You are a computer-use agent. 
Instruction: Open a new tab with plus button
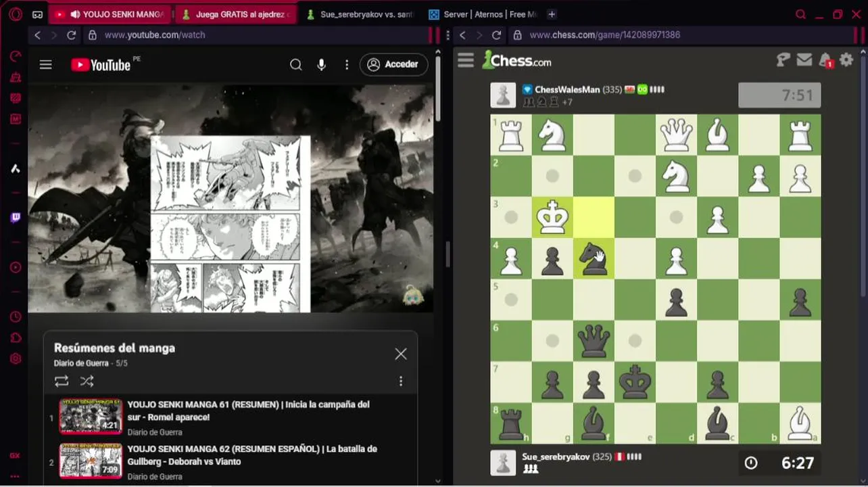click(552, 14)
